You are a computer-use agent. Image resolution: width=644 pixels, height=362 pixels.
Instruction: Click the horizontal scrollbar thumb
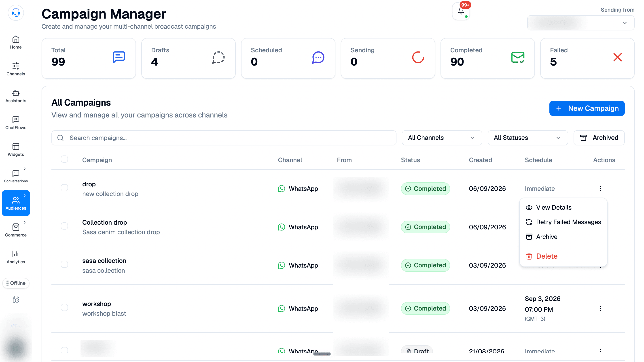[x=322, y=354]
